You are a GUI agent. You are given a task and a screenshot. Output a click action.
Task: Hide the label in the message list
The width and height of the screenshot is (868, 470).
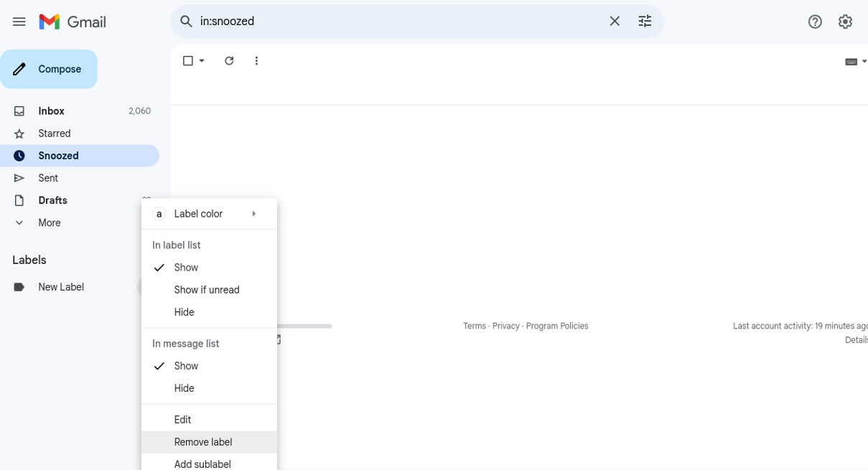click(185, 387)
